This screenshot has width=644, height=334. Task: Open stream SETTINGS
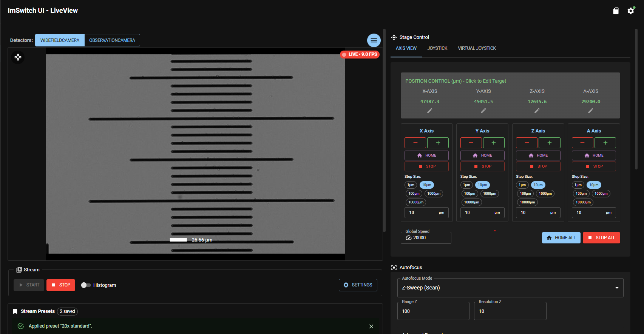[x=358, y=285]
